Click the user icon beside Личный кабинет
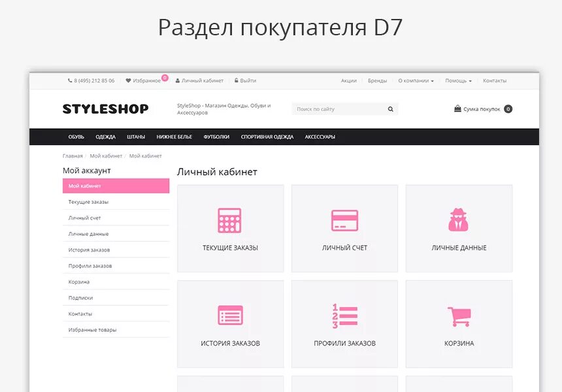562x392 pixels. [177, 80]
